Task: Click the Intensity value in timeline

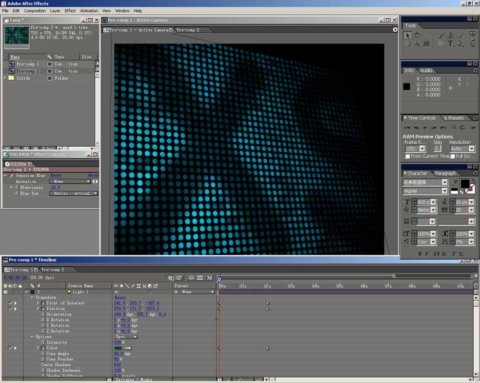Action: pyautogui.click(x=118, y=342)
